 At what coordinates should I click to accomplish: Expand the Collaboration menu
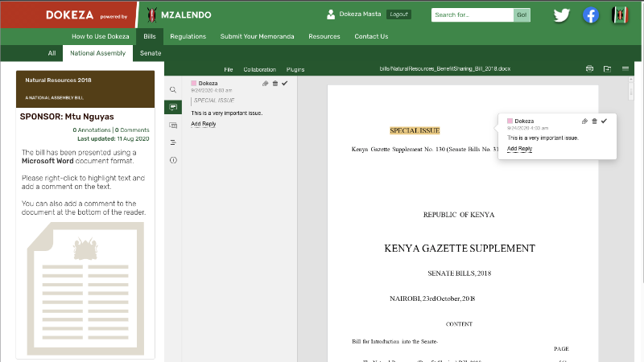[259, 70]
